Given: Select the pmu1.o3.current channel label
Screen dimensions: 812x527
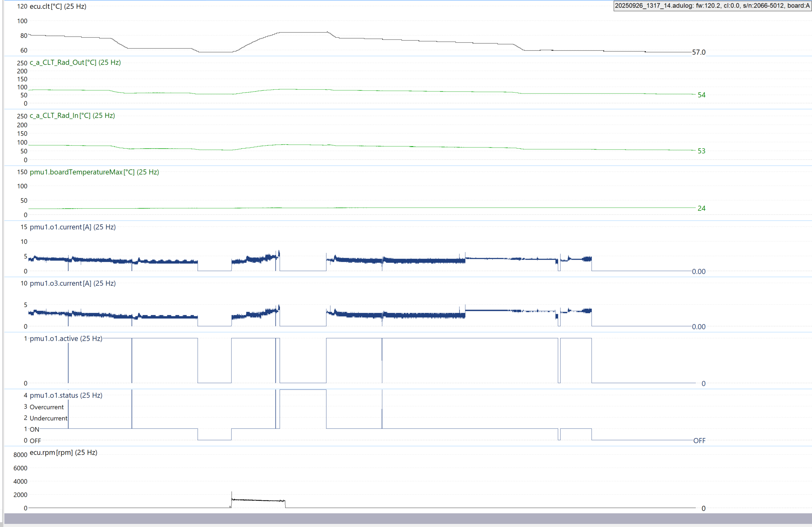Looking at the screenshot, I should [x=72, y=283].
